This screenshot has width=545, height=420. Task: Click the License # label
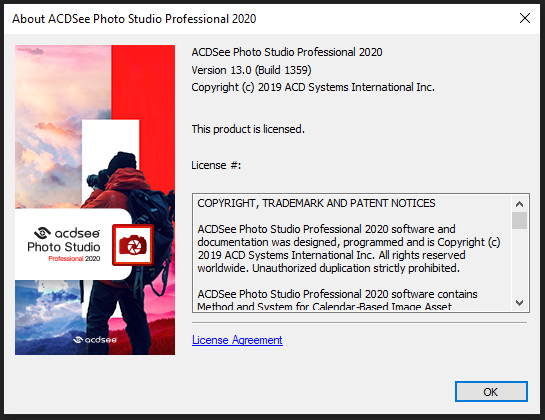216,165
